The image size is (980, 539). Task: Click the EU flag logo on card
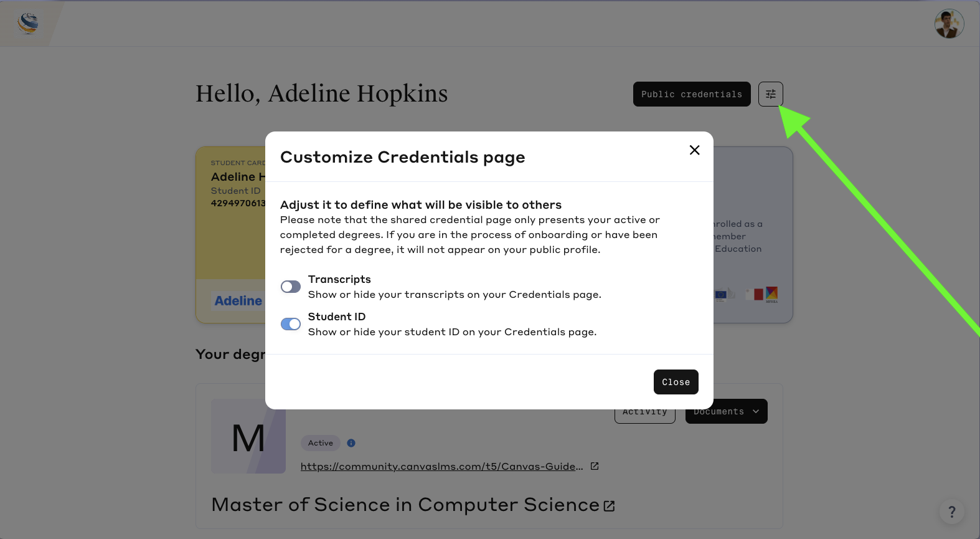tap(721, 295)
